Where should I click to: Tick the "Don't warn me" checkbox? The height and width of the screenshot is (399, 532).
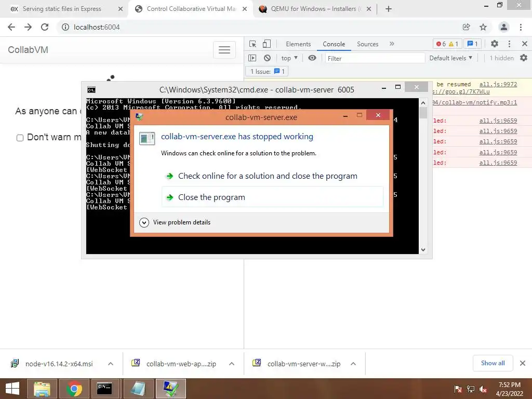[20, 138]
